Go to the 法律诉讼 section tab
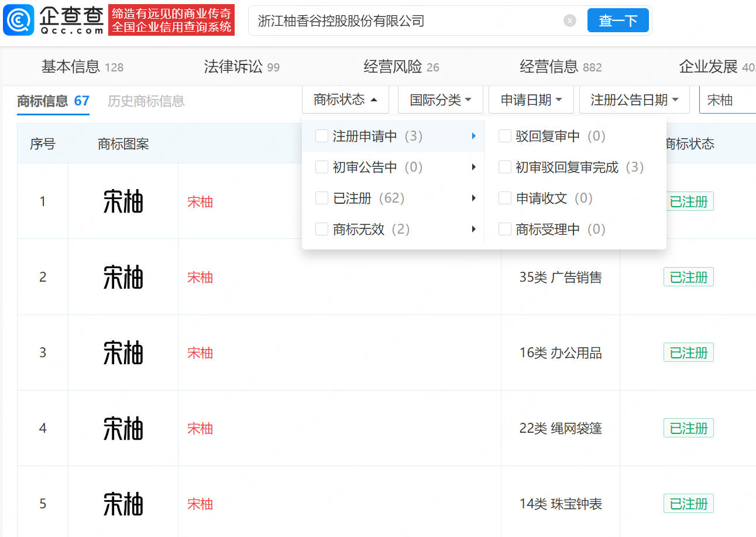This screenshot has height=537, width=756. (241, 67)
